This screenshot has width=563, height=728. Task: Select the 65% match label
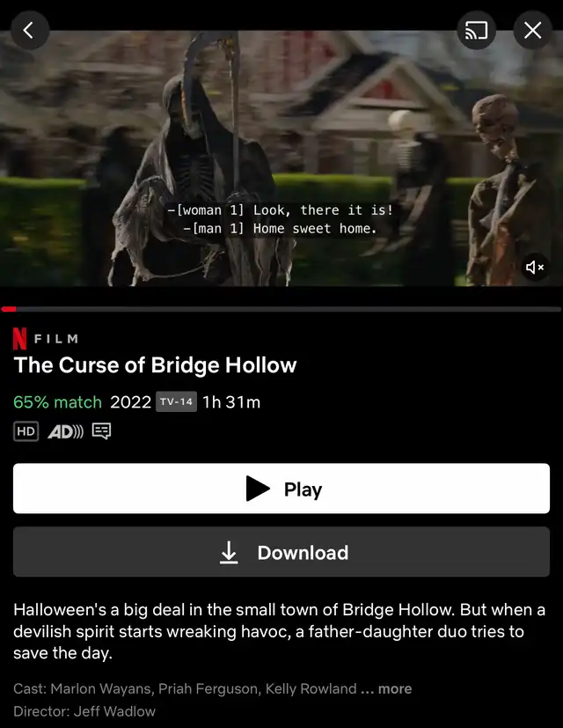tap(57, 402)
